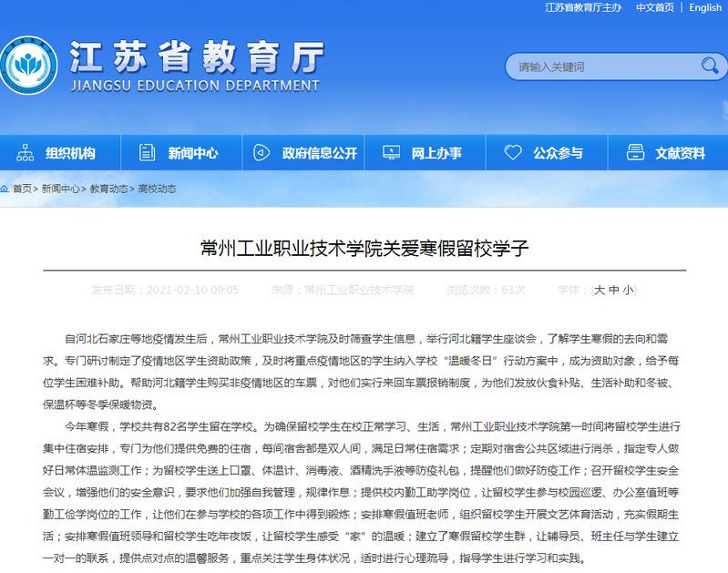The image size is (728, 573).
Task: Set font size to 大 (large)
Action: coord(600,290)
